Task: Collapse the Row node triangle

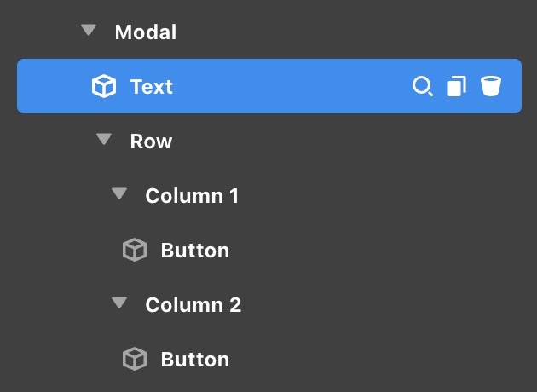Action: 104,140
